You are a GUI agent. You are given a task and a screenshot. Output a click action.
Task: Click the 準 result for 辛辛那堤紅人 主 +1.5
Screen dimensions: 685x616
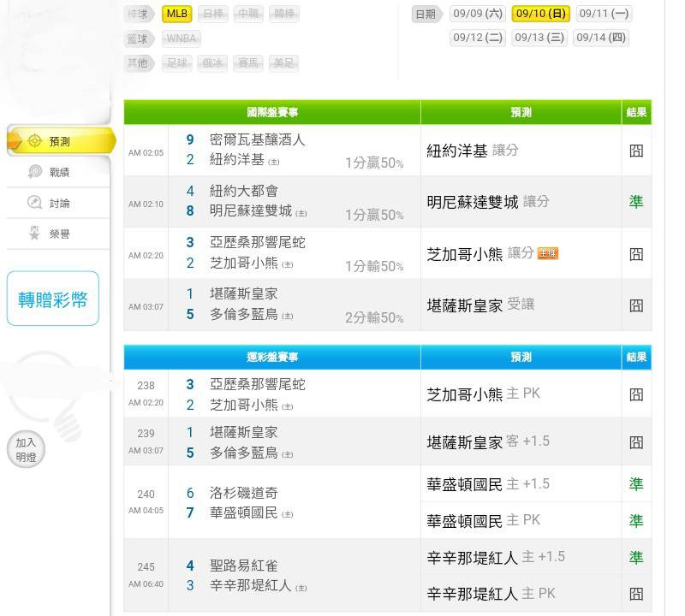[636, 557]
